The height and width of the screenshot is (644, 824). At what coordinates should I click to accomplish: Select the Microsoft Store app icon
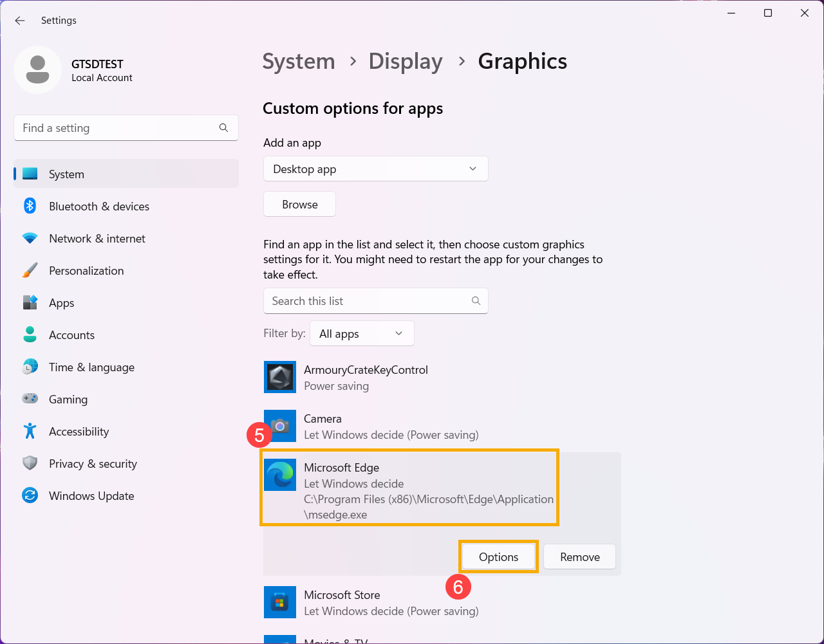(280, 602)
